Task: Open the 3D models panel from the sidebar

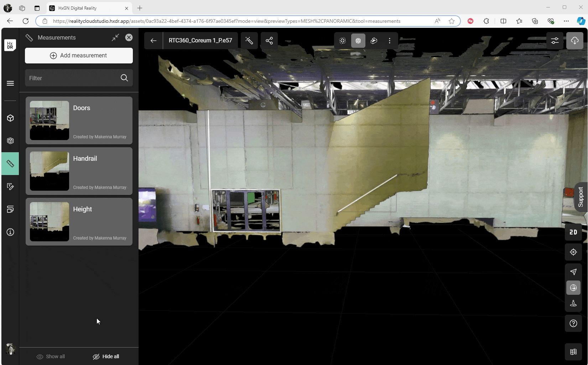Action: pyautogui.click(x=10, y=118)
